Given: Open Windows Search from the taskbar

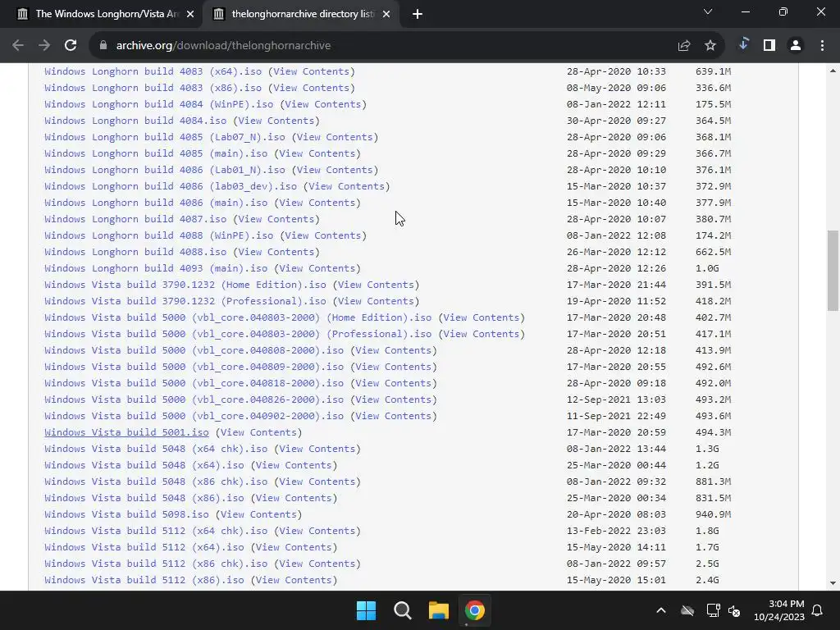Looking at the screenshot, I should point(402,610).
